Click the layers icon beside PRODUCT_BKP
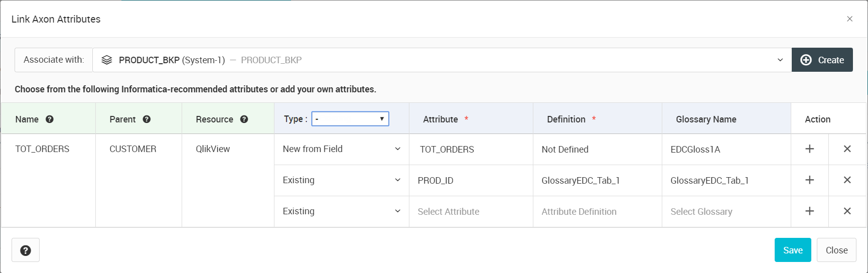 coord(106,60)
